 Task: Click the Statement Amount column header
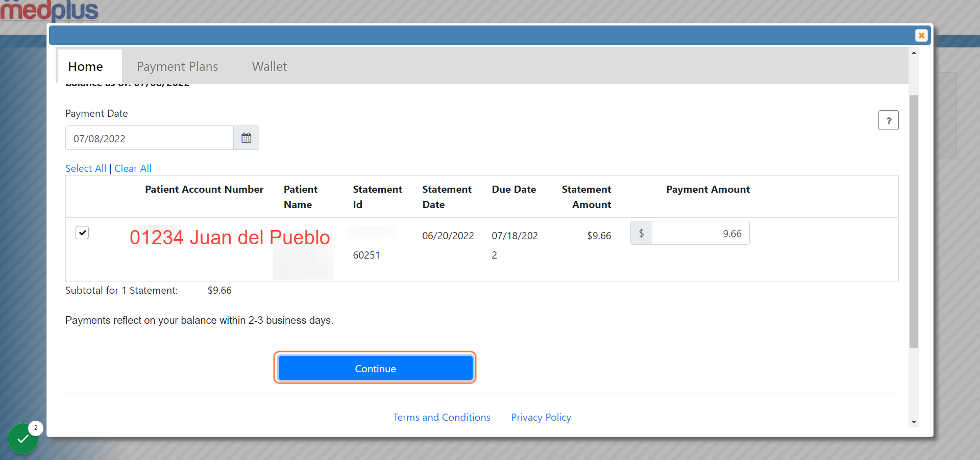[x=586, y=197]
